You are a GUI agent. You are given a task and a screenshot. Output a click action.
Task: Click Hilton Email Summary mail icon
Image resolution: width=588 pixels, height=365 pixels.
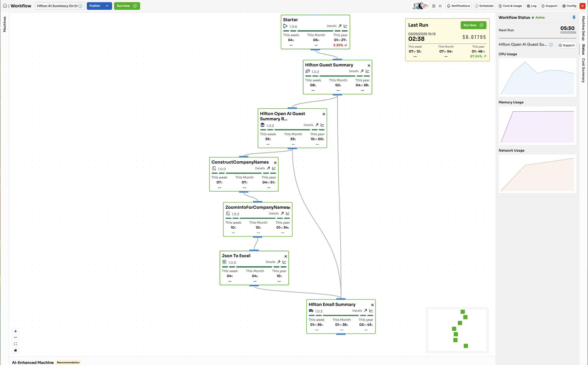pyautogui.click(x=311, y=311)
